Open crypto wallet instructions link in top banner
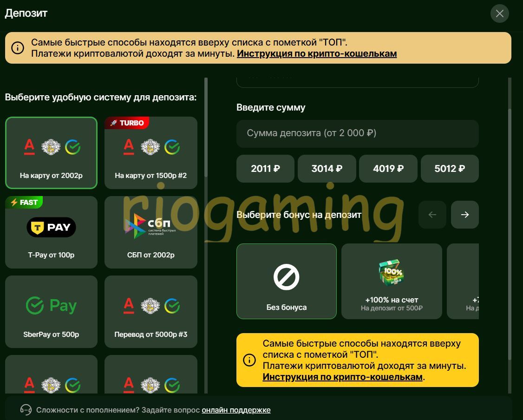This screenshot has height=420, width=523. 317,54
